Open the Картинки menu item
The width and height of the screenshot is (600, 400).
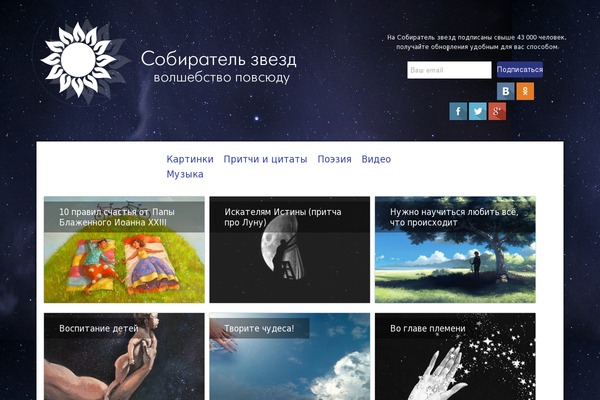[190, 159]
